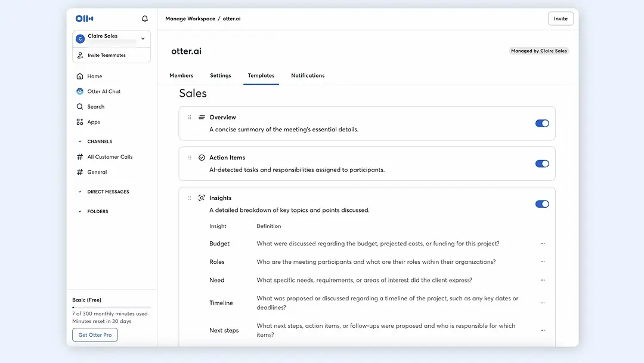Click Manage Workspace breadcrumb

pos(190,19)
